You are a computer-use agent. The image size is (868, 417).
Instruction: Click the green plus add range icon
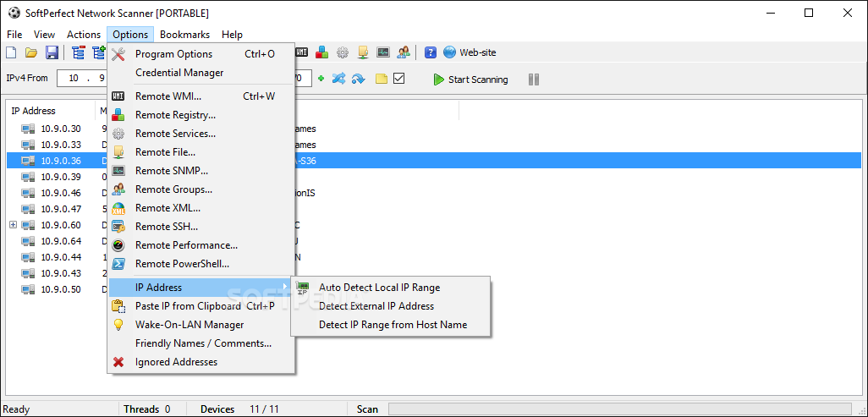pyautogui.click(x=321, y=80)
